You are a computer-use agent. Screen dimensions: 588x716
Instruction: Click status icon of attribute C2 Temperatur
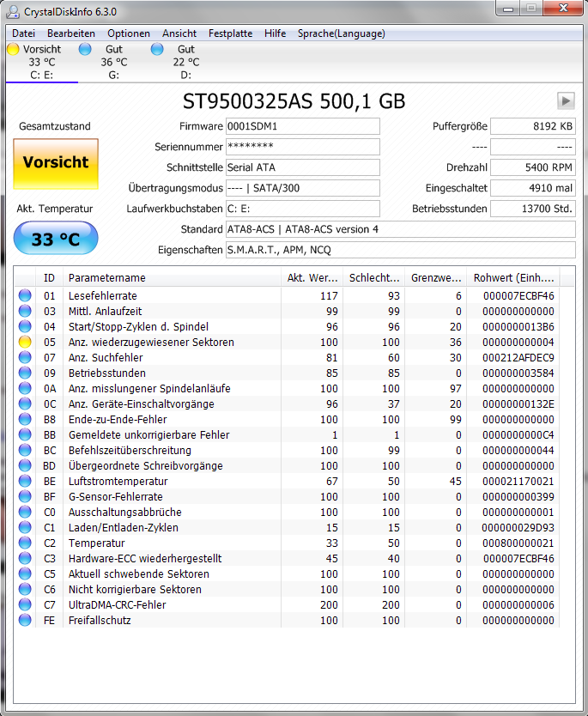25,543
